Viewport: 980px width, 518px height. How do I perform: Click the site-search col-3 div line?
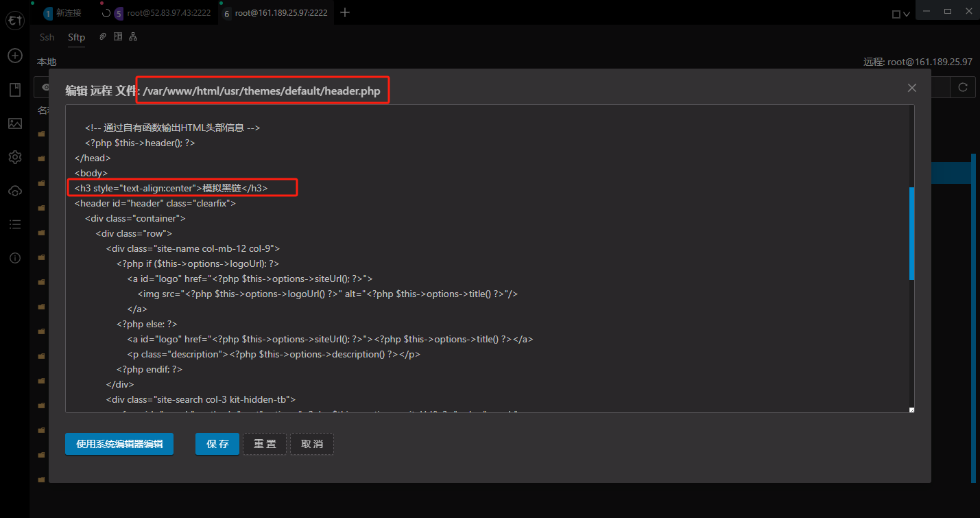click(x=200, y=399)
